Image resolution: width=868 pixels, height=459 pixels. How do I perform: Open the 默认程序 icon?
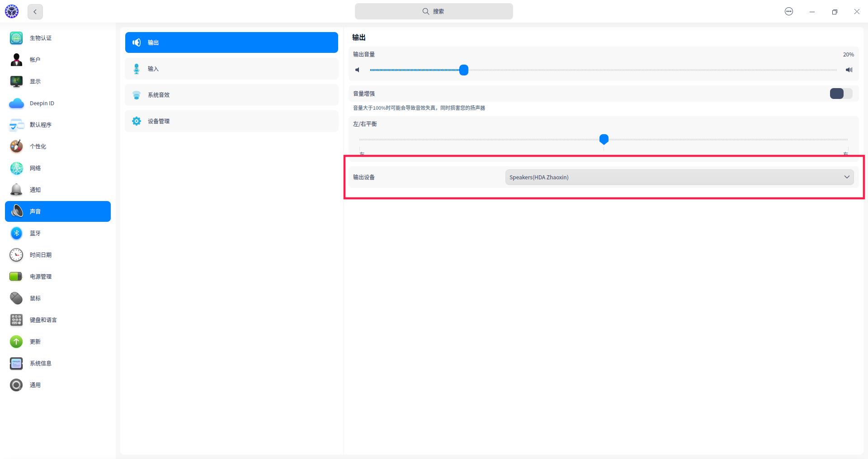pos(16,125)
